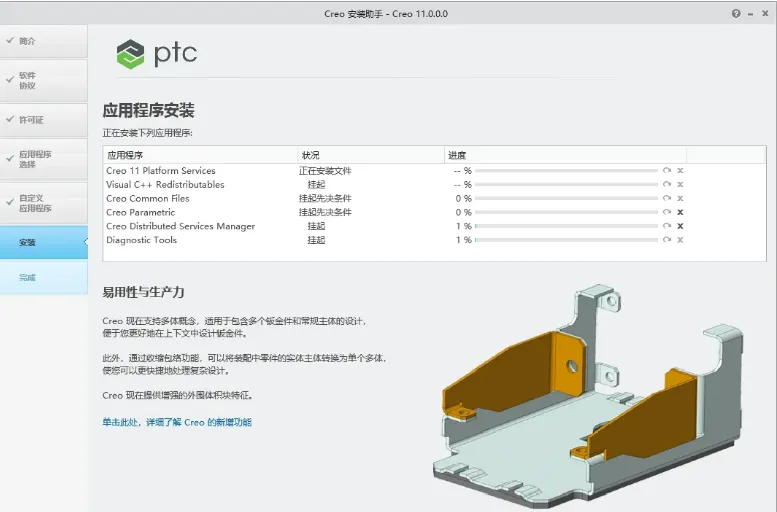The height and width of the screenshot is (512, 777).
Task: Click the PTC logo
Action: [157, 54]
